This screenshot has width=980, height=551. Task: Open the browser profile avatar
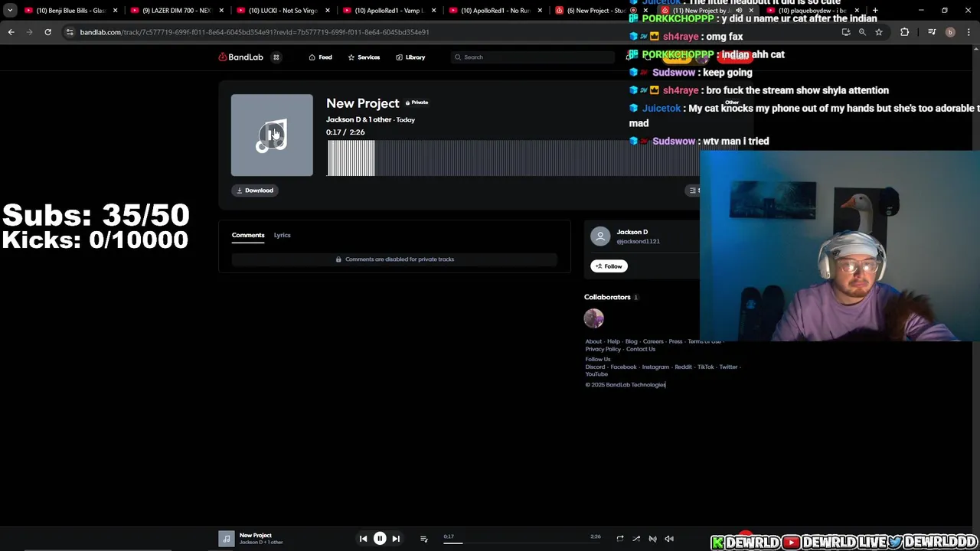pos(950,32)
